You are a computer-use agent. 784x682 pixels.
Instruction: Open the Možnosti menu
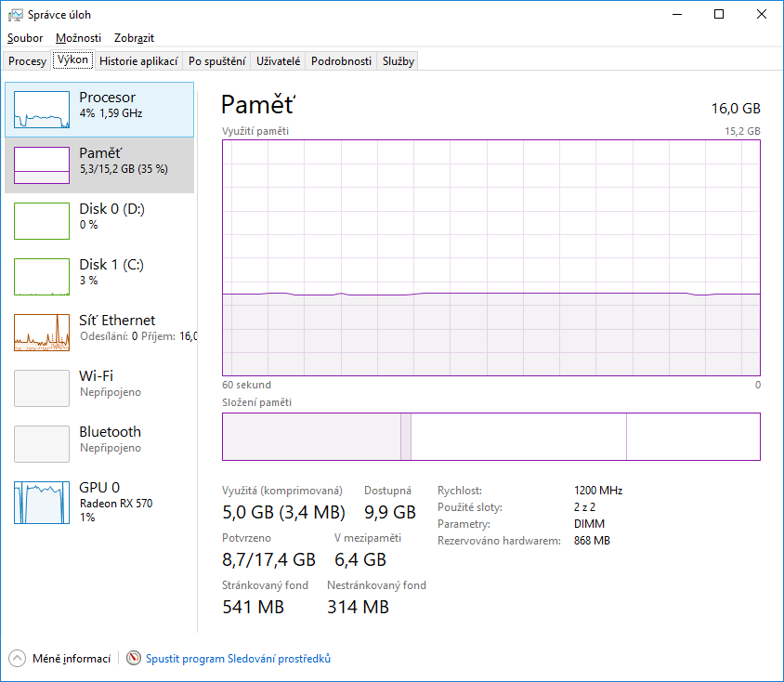coord(78,38)
